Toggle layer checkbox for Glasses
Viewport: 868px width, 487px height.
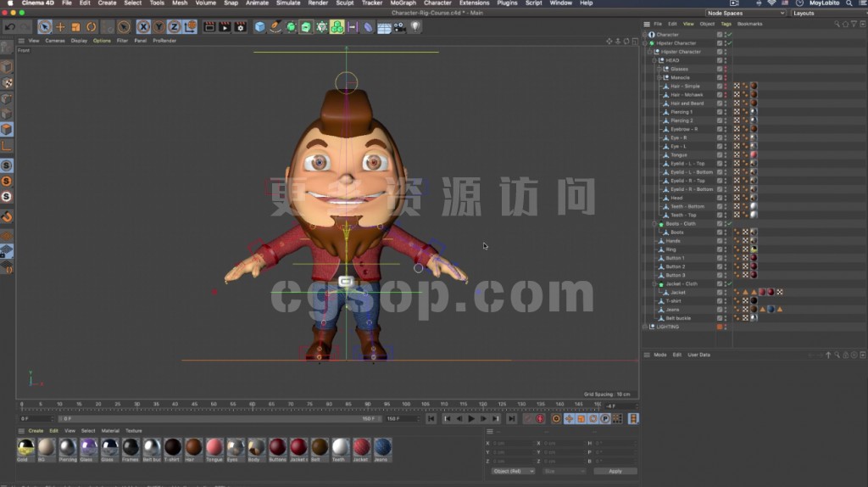click(720, 69)
